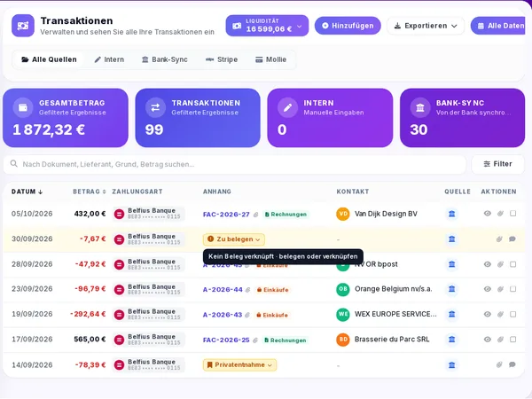This screenshot has height=399, width=532.
Task: Click bank source icon in 05/10/2026 row
Action: (x=452, y=214)
